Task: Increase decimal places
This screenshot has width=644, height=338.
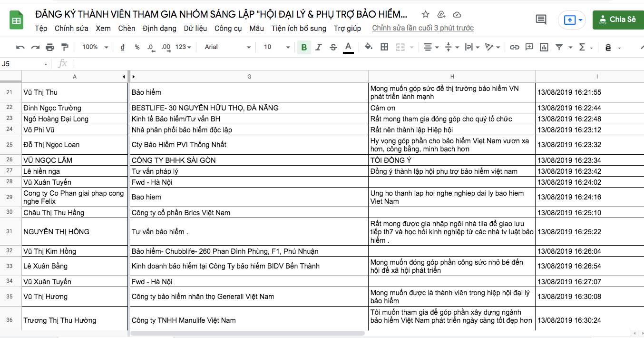Action: (166, 47)
